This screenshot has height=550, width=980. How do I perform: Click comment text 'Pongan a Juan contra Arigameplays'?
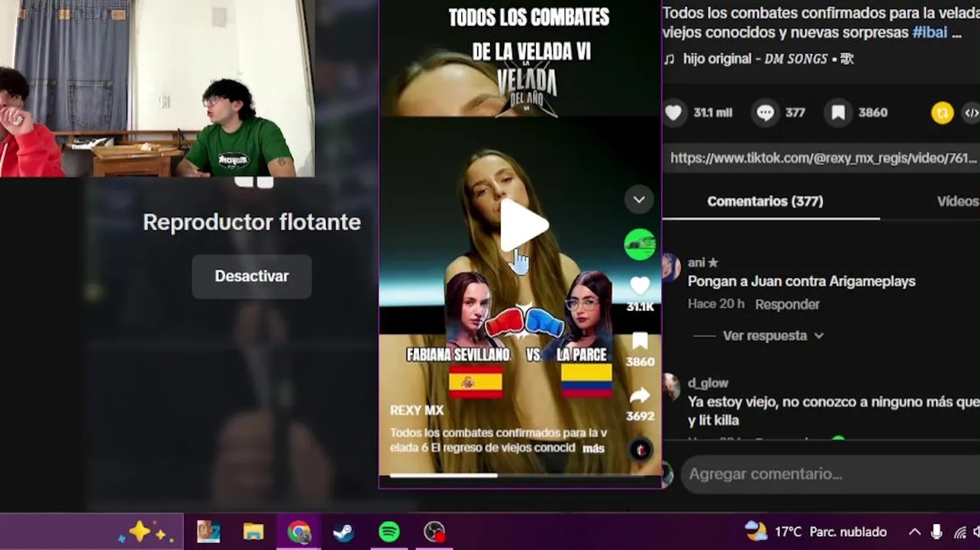(x=801, y=281)
